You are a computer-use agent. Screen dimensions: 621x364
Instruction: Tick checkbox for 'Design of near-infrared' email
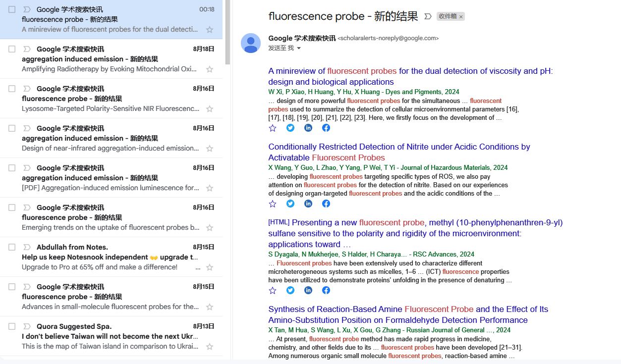tap(12, 128)
